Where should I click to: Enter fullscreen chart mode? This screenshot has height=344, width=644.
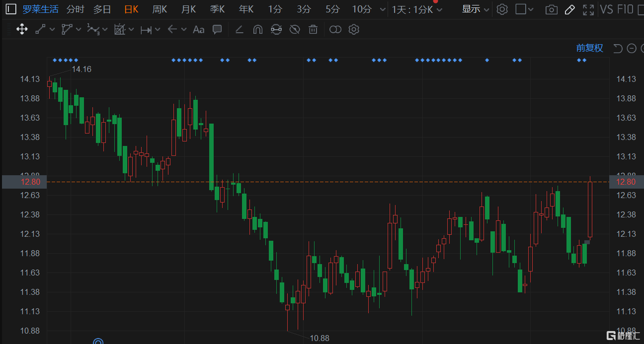[588, 9]
